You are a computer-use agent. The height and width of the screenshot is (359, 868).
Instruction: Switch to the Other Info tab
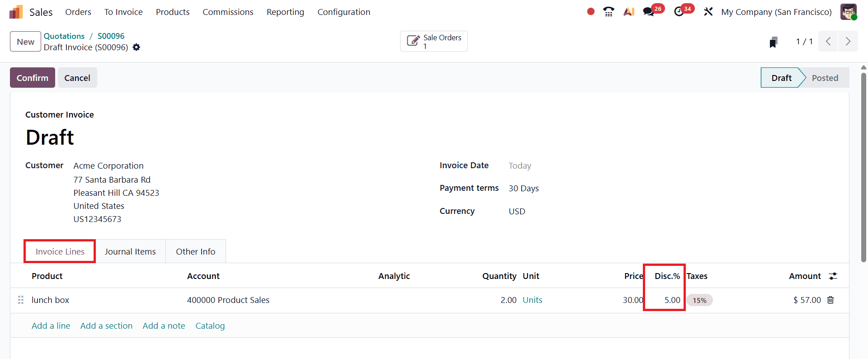[196, 251]
